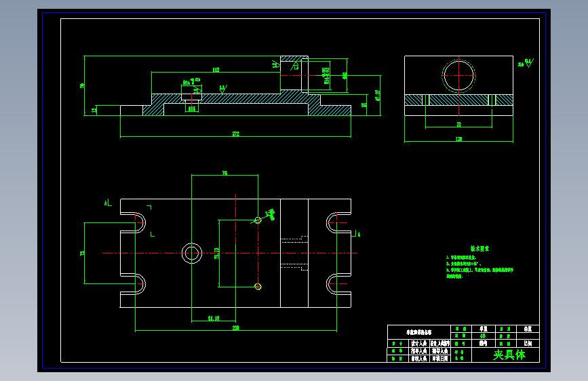Viewport: 588px width, 381px height.
Task: Select the 设计人员 cell in title block
Action: pyautogui.click(x=418, y=344)
